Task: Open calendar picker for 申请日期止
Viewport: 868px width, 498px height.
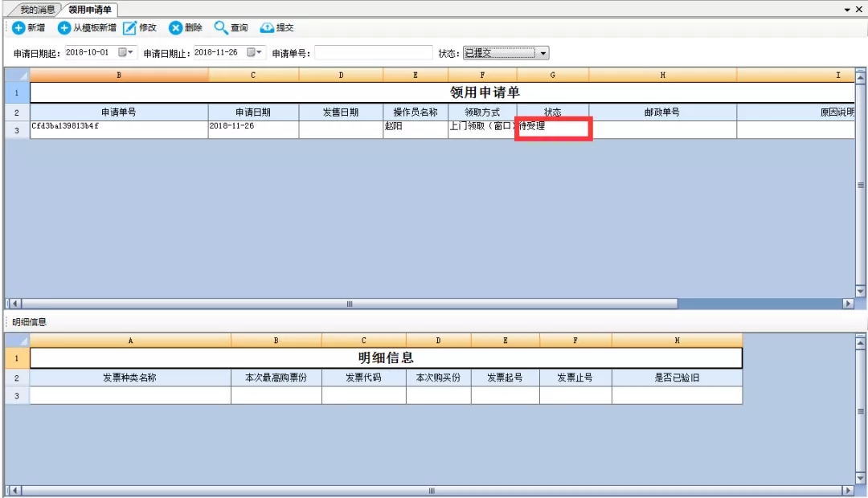Action: (256, 53)
